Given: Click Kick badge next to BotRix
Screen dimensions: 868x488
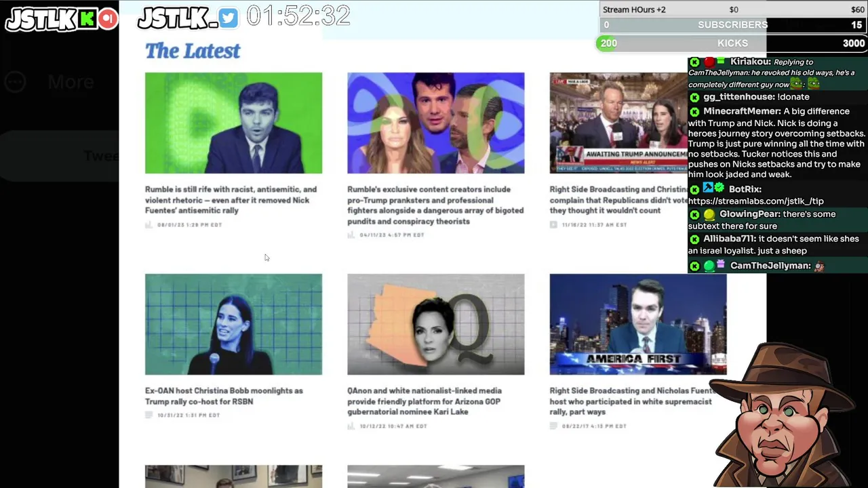Looking at the screenshot, I should point(694,189).
